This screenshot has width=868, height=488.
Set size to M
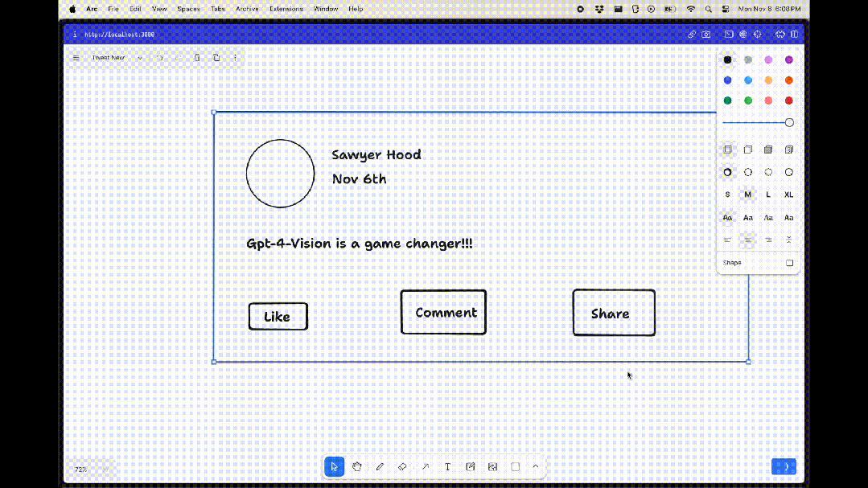(748, 195)
